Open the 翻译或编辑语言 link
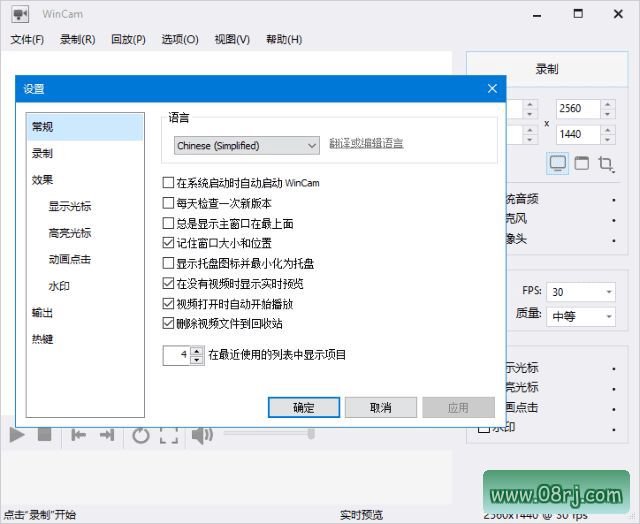The image size is (640, 524). 366,144
